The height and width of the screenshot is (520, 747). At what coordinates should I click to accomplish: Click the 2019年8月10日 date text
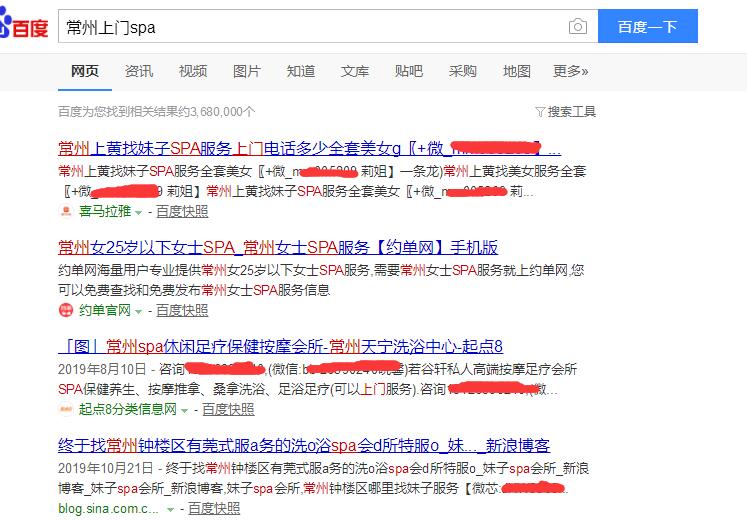click(102, 369)
